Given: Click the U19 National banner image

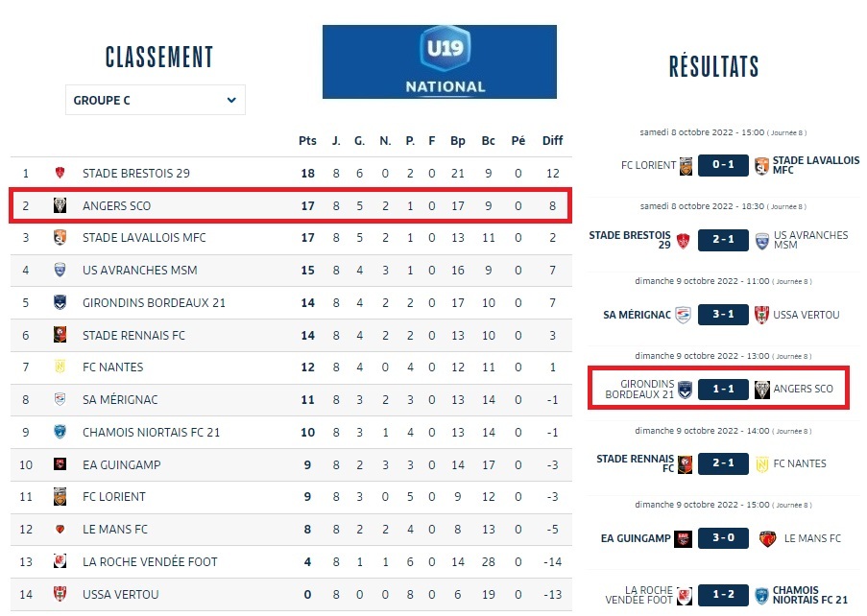Looking at the screenshot, I should click(439, 61).
